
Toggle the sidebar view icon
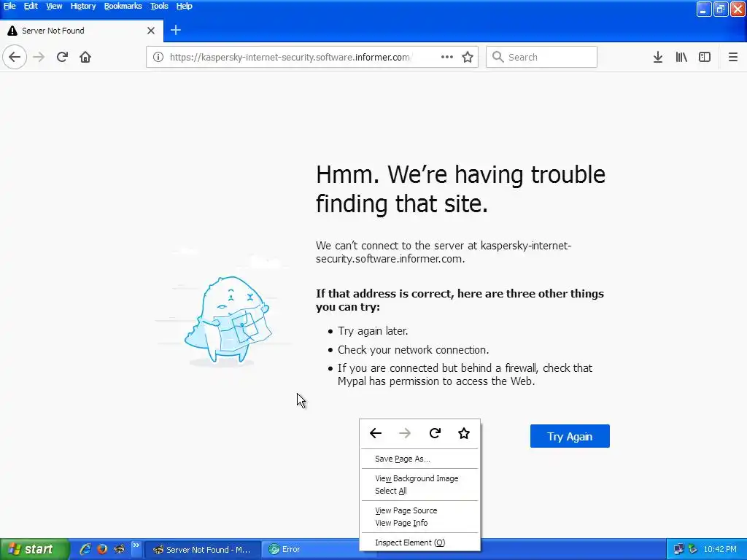705,57
